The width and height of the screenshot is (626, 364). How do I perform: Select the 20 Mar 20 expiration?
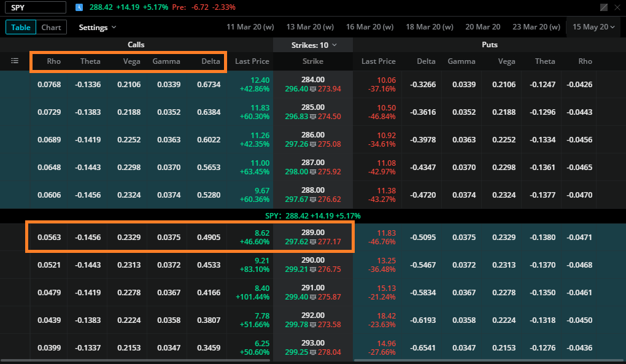tap(482, 27)
